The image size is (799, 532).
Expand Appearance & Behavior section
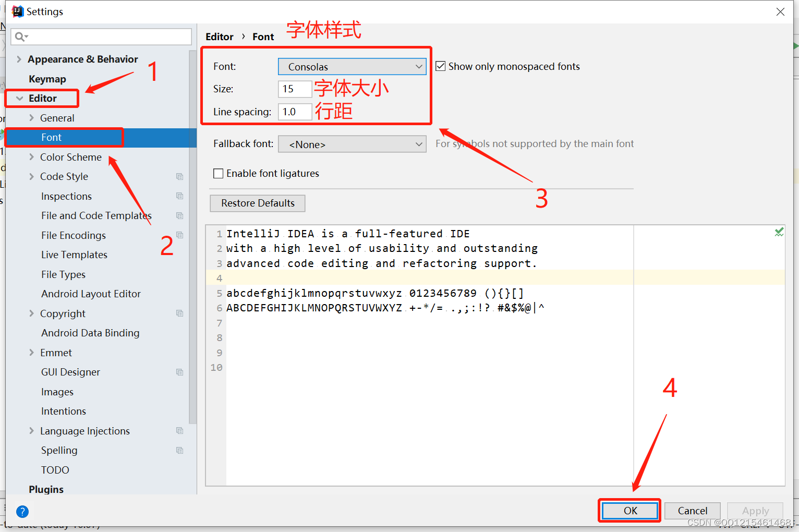19,59
